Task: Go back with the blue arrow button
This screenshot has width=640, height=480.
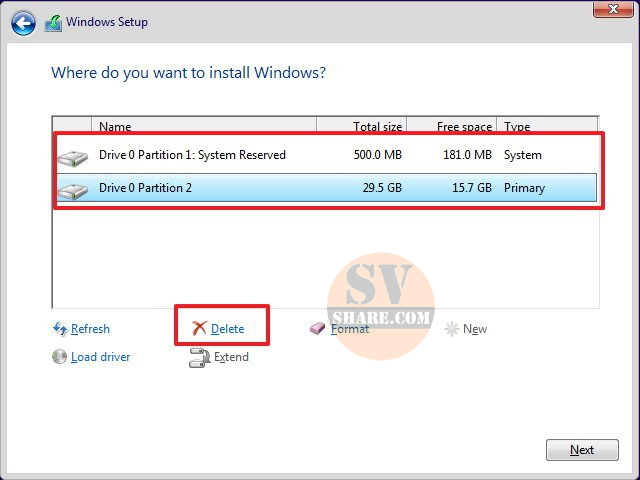Action: (x=23, y=23)
